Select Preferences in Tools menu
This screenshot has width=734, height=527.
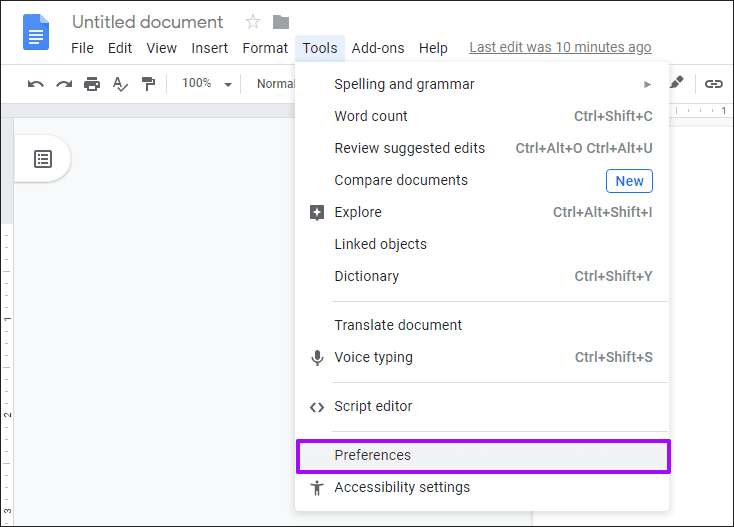pyautogui.click(x=483, y=456)
